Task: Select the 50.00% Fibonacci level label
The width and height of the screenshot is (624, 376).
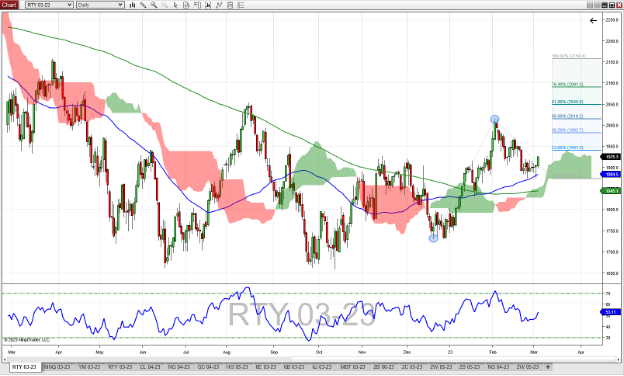Action: click(x=567, y=116)
